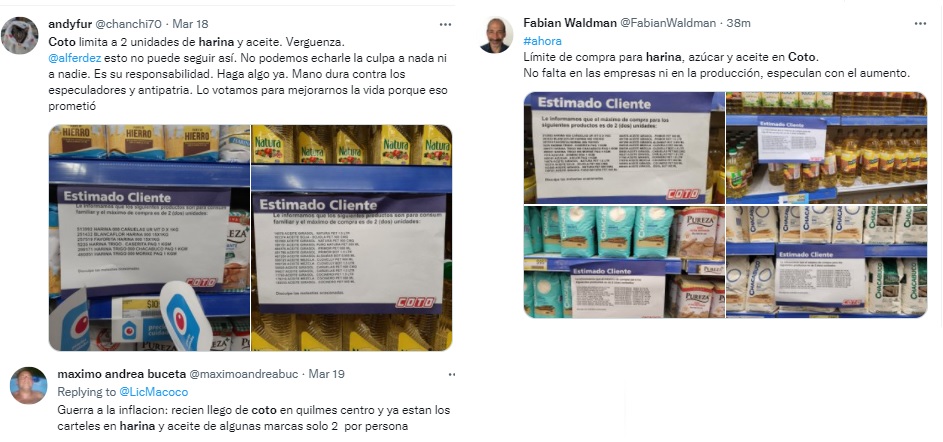Viewport: 943px width, 442px height.
Task: Open the top-left Estimado Cliente photo in Fabian's tweet
Action: [624, 148]
